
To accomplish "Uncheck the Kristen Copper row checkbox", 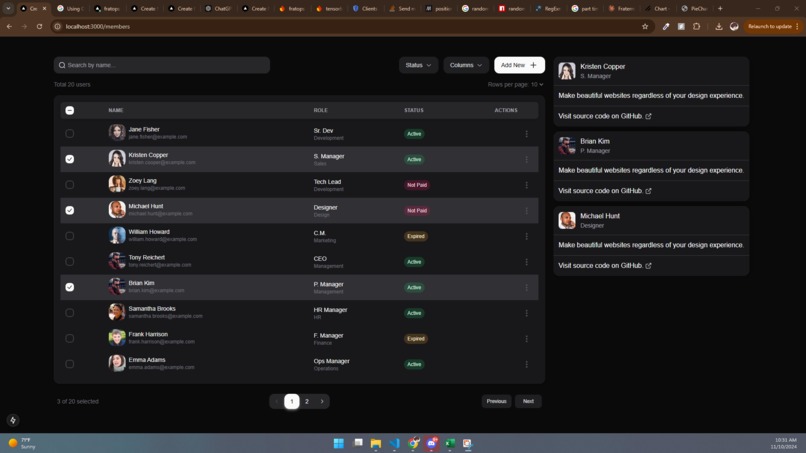I will pos(69,159).
